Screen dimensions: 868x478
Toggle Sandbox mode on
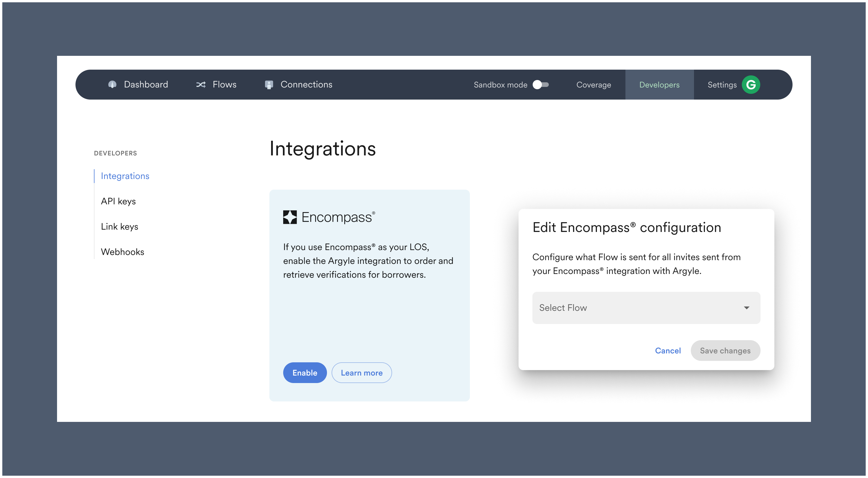tap(541, 85)
